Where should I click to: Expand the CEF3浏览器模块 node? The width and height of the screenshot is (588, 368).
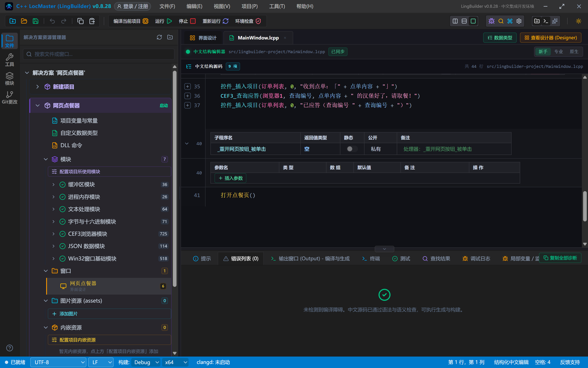click(53, 234)
